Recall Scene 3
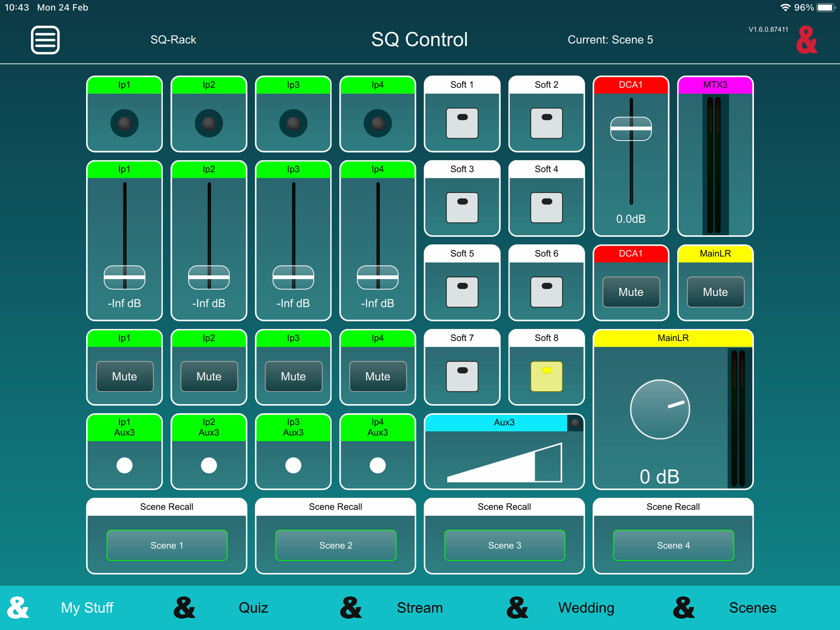Image resolution: width=840 pixels, height=630 pixels. point(504,545)
